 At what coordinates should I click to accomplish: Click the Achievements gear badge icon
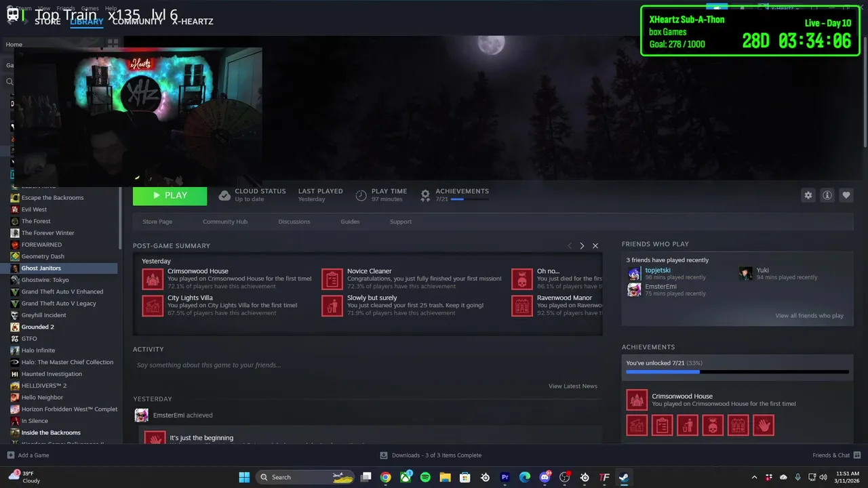(425, 195)
